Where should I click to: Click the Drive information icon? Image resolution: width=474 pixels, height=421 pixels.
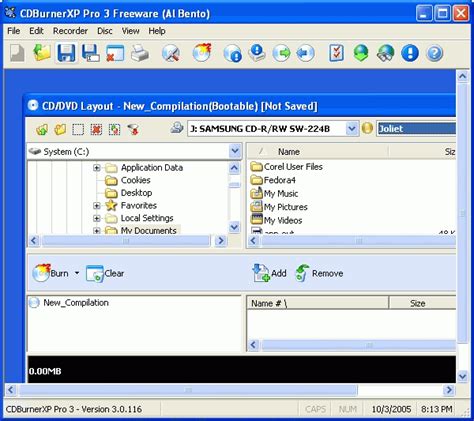tap(257, 53)
